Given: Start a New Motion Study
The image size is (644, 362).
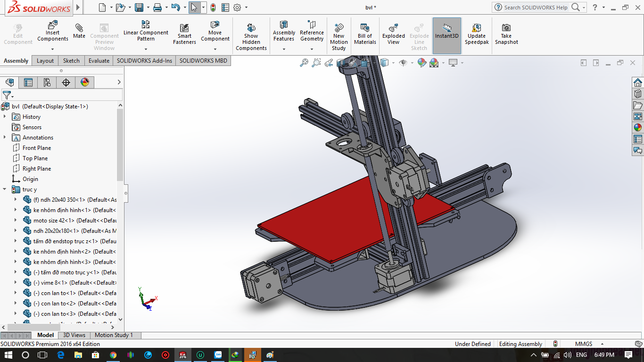Looking at the screenshot, I should (x=339, y=36).
